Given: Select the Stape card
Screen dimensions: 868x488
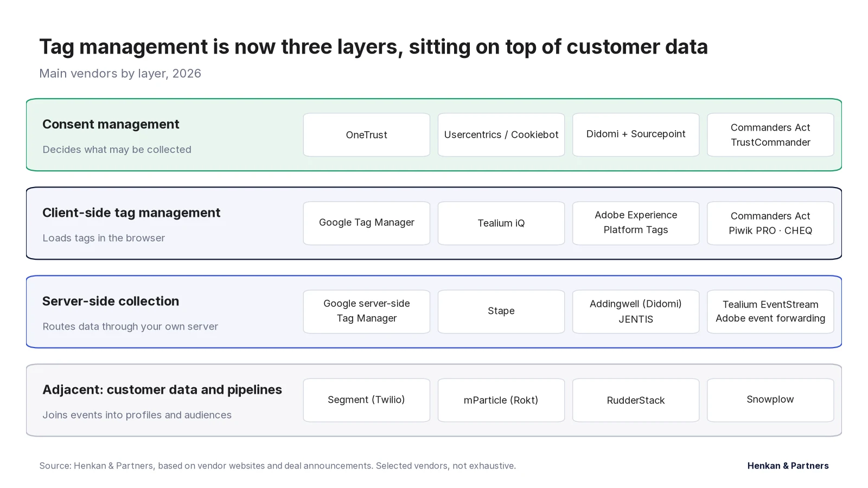Looking at the screenshot, I should coord(501,312).
